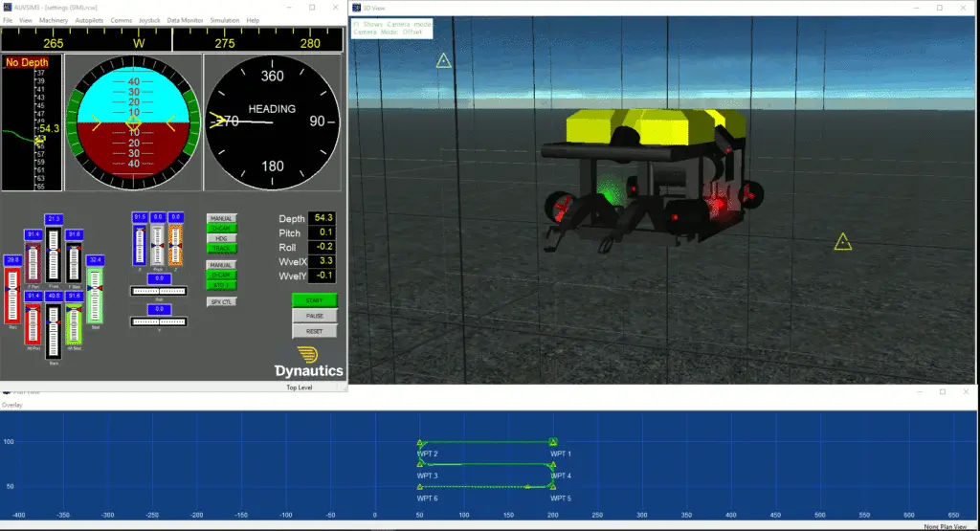Click the Pitch readout showing 0.1

[x=323, y=232]
